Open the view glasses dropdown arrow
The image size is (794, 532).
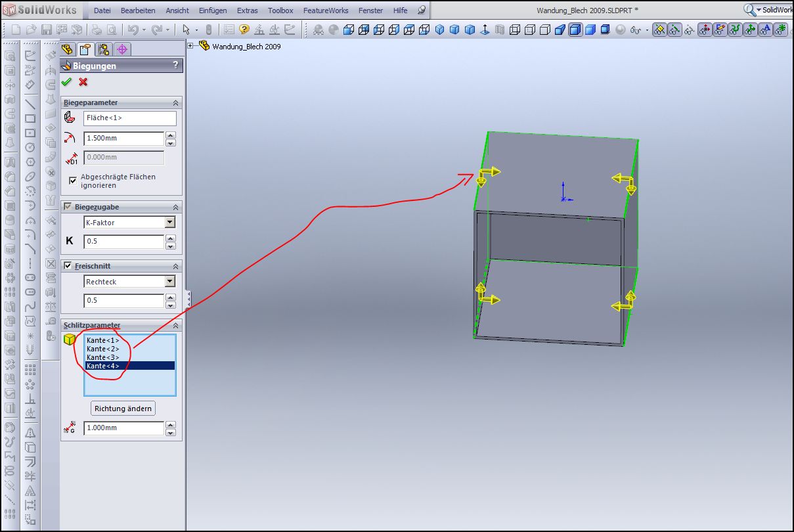(x=646, y=30)
